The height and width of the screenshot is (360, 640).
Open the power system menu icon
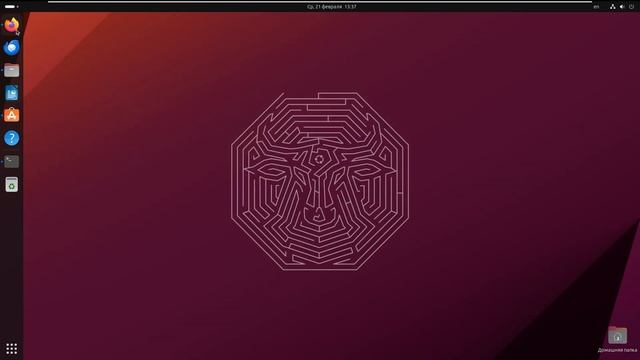pos(631,7)
